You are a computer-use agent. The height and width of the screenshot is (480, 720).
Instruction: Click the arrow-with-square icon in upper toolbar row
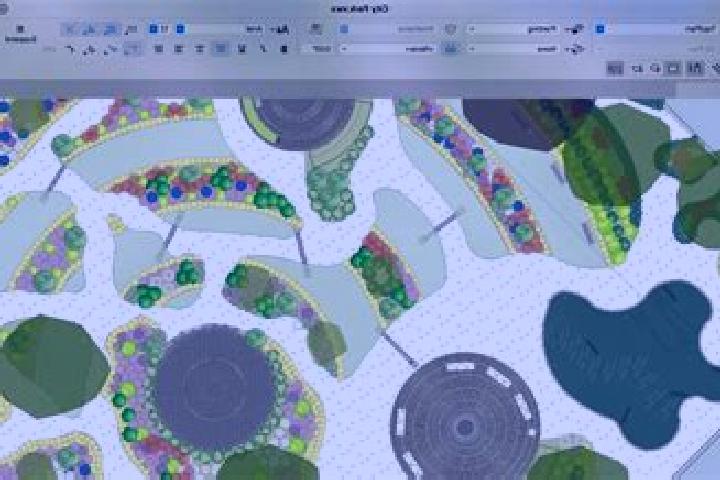(574, 29)
